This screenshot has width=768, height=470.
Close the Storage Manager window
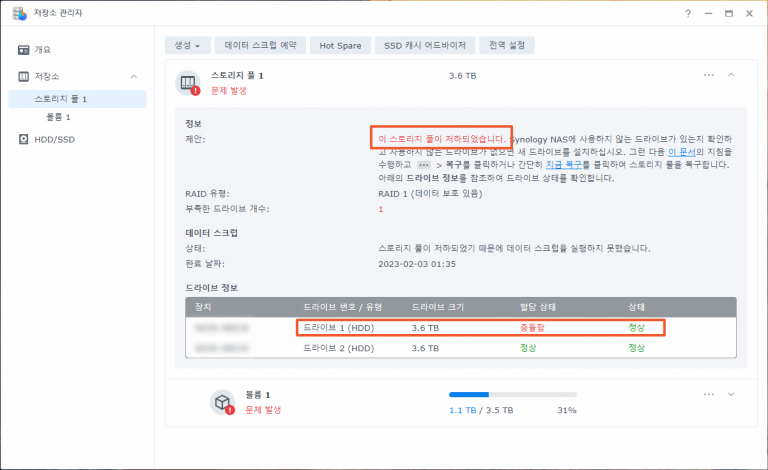[749, 14]
